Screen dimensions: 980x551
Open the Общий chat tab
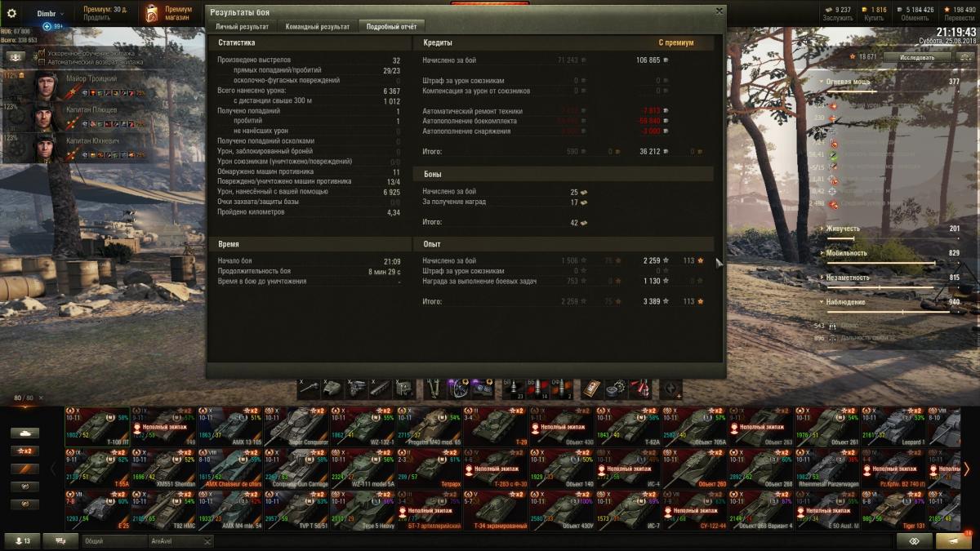(114, 540)
